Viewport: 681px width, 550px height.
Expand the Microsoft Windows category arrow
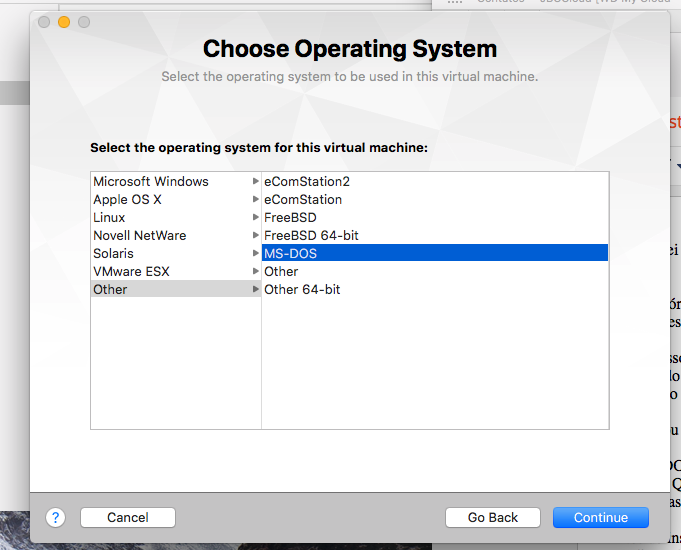click(x=255, y=182)
